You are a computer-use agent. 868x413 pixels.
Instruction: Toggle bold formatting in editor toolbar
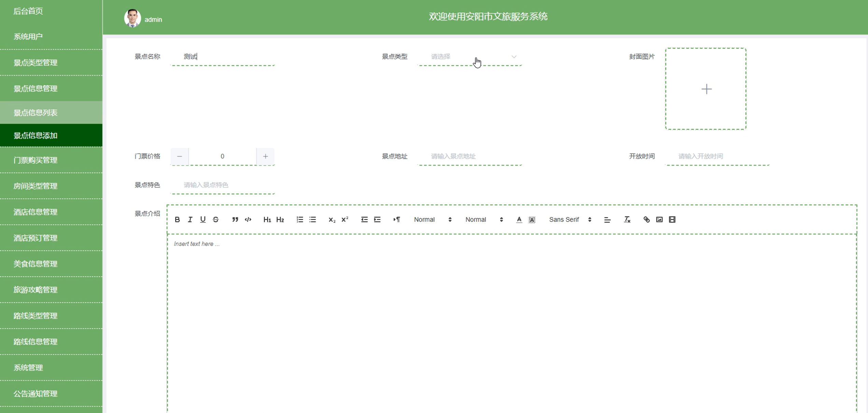pos(177,220)
